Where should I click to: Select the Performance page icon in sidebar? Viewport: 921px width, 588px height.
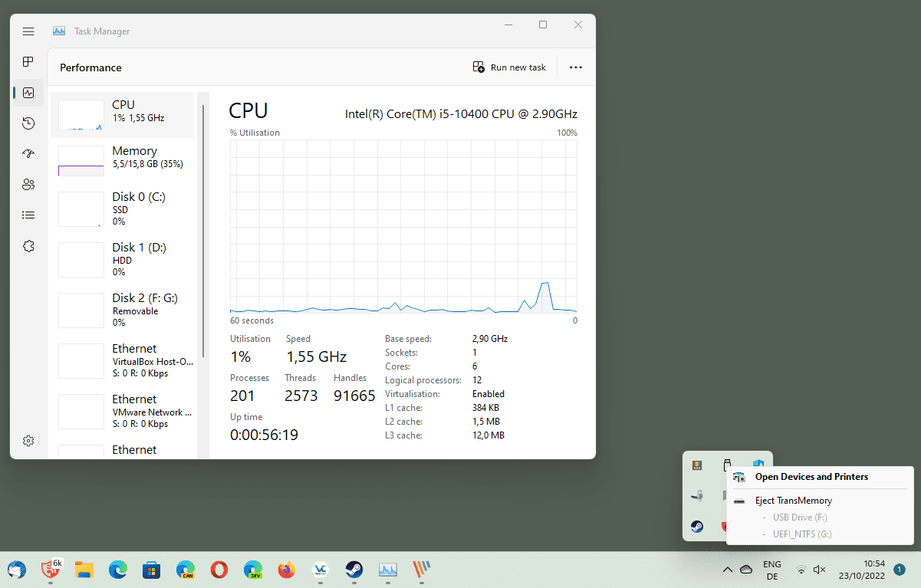tap(28, 93)
